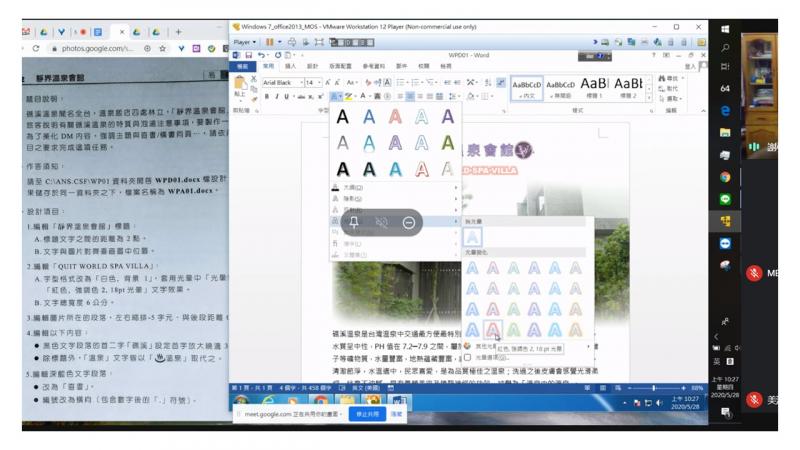
Task: Open a new Chrome tab with plus
Action: click(x=178, y=32)
